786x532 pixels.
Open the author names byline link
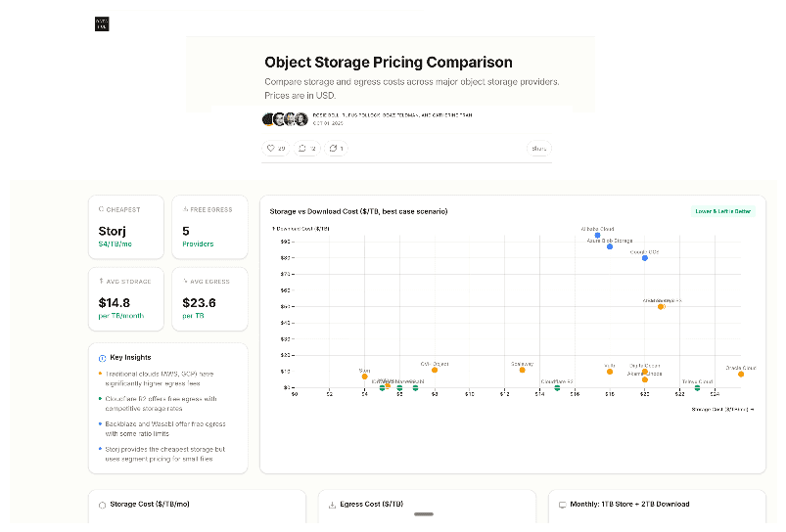click(392, 114)
